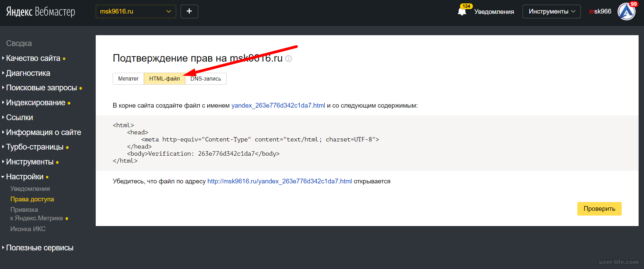
Task: Click the notifications bell icon
Action: click(462, 12)
